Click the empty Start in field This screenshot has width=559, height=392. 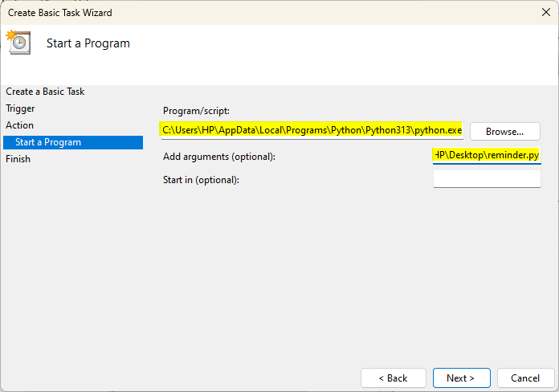(487, 179)
